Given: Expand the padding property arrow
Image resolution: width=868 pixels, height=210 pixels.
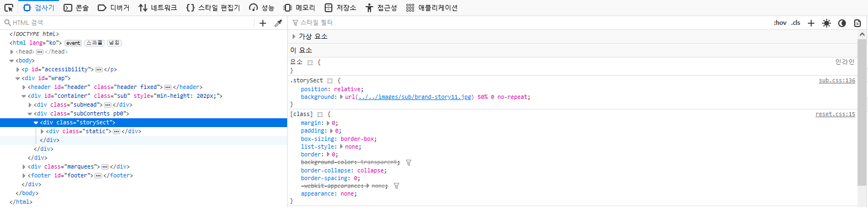Looking at the screenshot, I should pyautogui.click(x=332, y=131).
